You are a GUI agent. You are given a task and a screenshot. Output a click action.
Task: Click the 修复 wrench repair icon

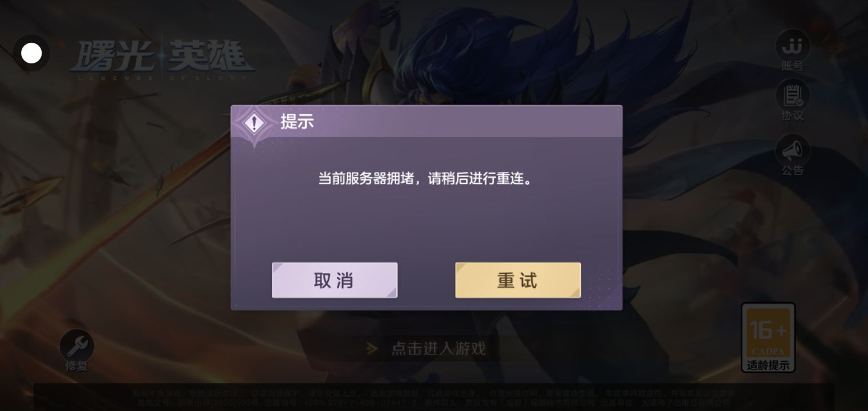click(x=77, y=345)
